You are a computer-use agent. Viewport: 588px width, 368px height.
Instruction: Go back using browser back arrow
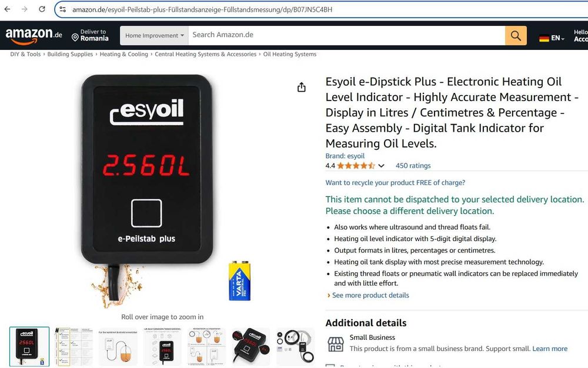tap(8, 9)
